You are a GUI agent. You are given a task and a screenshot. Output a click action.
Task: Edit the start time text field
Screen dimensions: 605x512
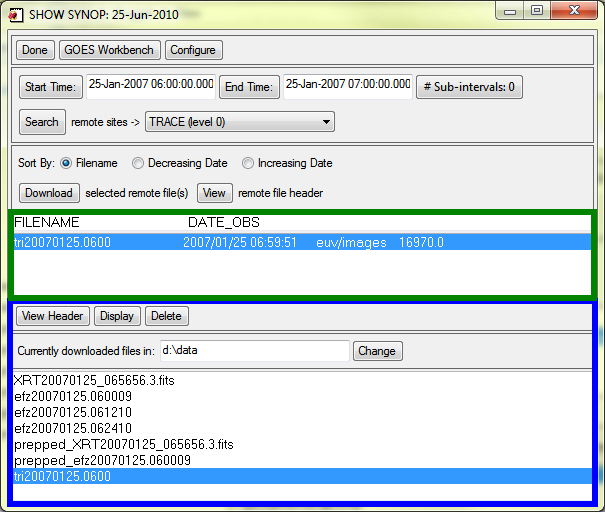(x=149, y=86)
